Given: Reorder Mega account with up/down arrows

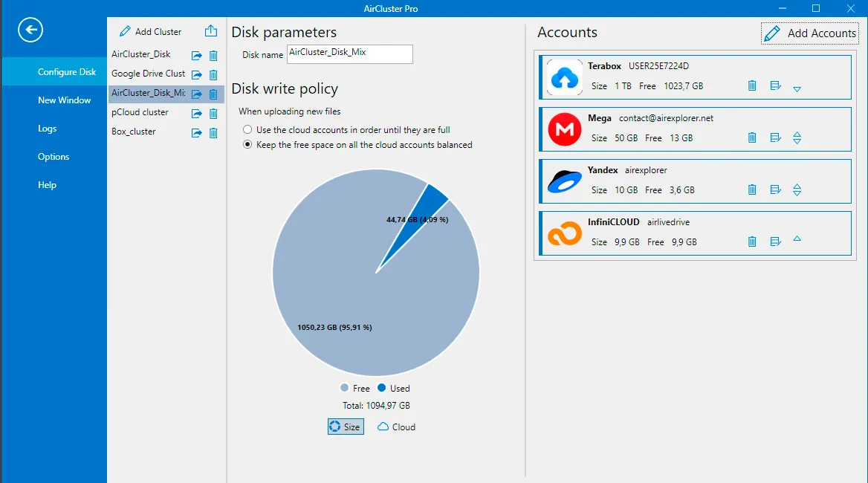Looking at the screenshot, I should (x=797, y=137).
